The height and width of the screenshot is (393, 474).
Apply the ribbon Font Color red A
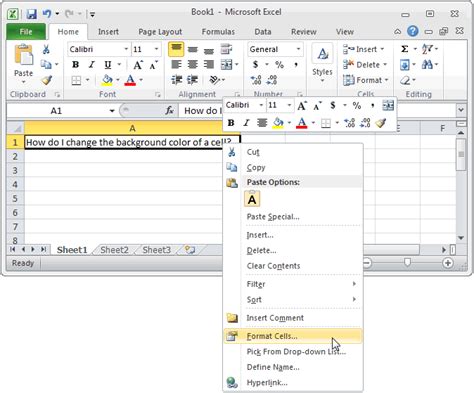click(130, 80)
